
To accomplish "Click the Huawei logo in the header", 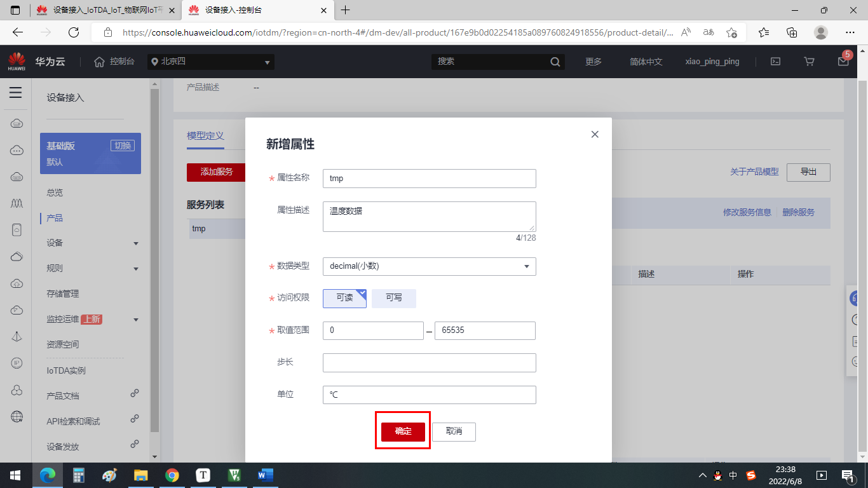I will pyautogui.click(x=17, y=62).
